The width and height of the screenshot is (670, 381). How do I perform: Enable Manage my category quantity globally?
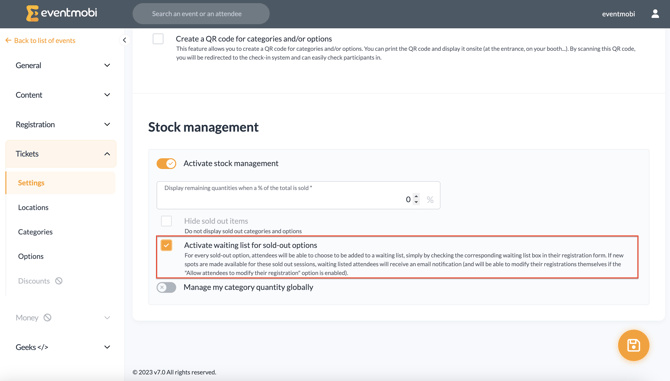point(166,287)
